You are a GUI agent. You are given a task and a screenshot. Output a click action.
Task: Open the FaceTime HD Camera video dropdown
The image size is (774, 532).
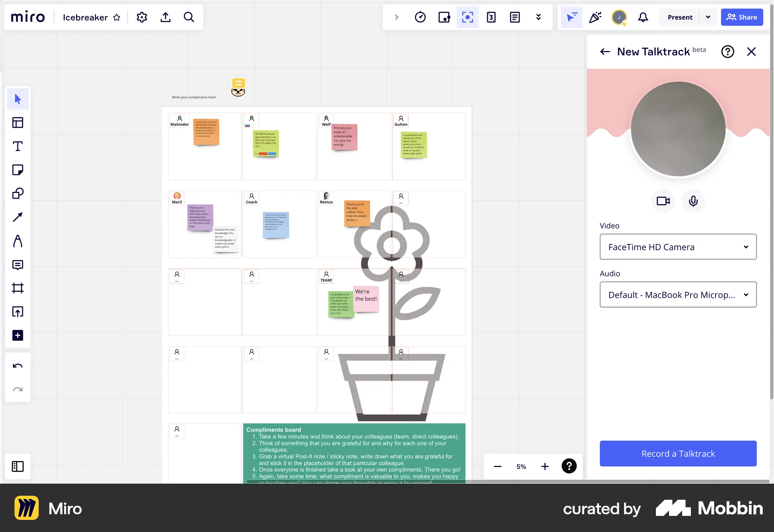(678, 247)
